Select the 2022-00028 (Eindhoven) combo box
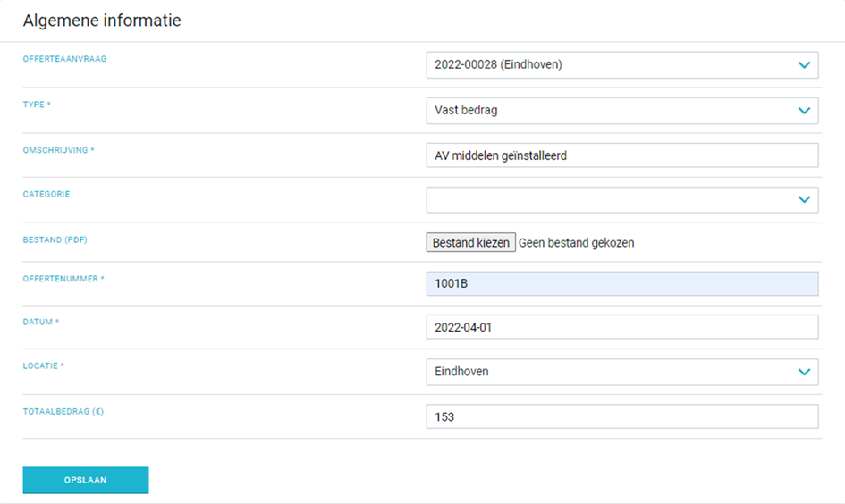Screen dimensions: 845x504 621,65
